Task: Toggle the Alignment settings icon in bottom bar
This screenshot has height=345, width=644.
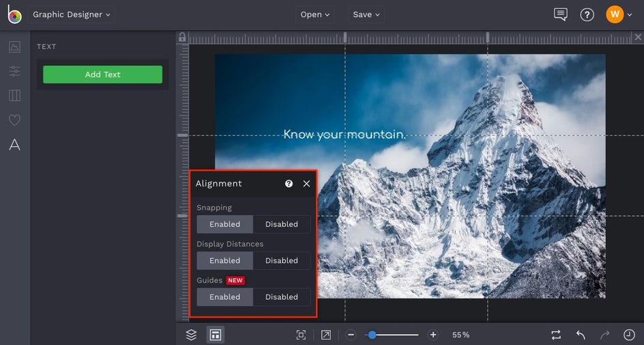Action: coord(215,335)
